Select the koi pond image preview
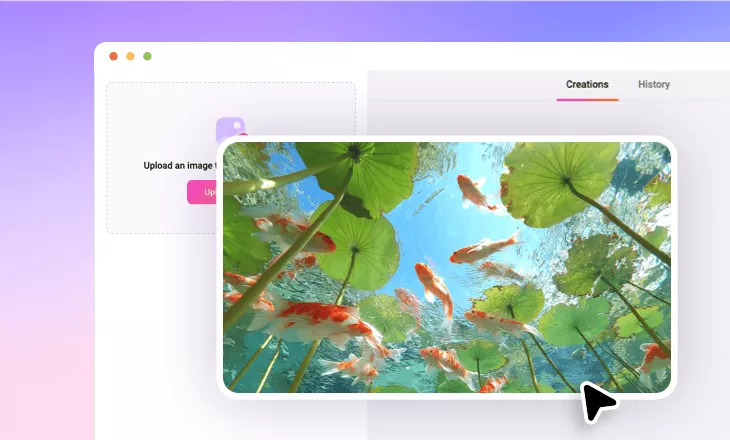 click(447, 267)
